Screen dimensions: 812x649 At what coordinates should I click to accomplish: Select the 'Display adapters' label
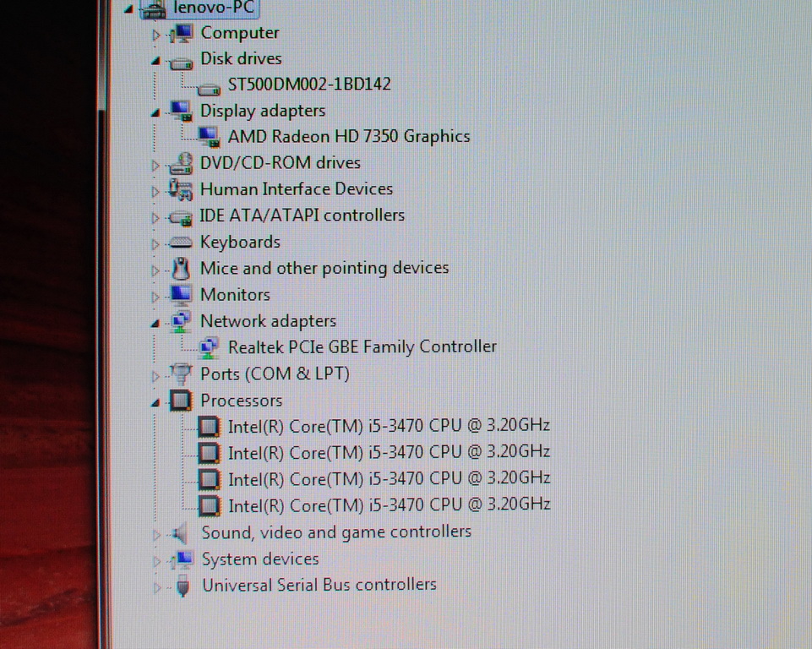pyautogui.click(x=263, y=111)
